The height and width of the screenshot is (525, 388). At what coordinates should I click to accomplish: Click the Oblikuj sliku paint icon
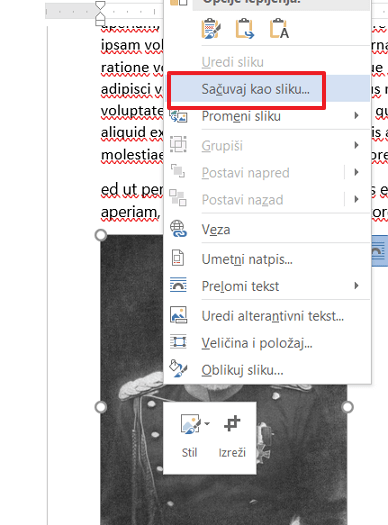point(178,369)
